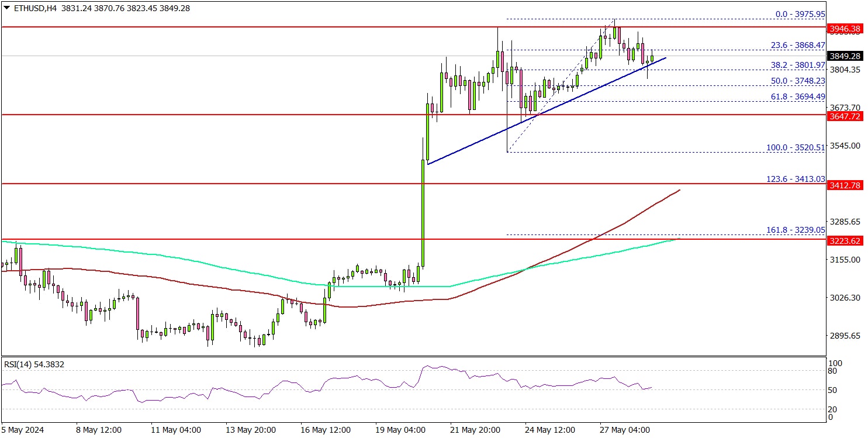Select the RSI(14) 54.3832 indicator label
The height and width of the screenshot is (438, 868).
click(x=34, y=364)
